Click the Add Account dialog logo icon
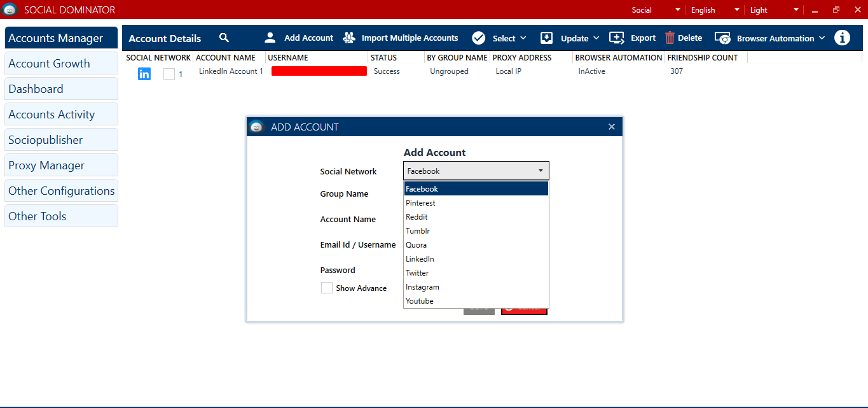 256,127
